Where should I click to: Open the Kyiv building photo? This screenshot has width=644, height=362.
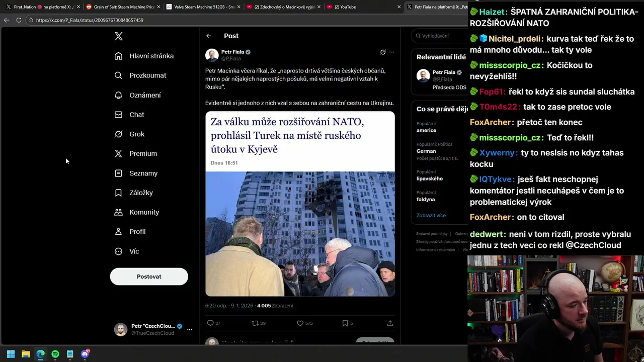click(x=300, y=234)
